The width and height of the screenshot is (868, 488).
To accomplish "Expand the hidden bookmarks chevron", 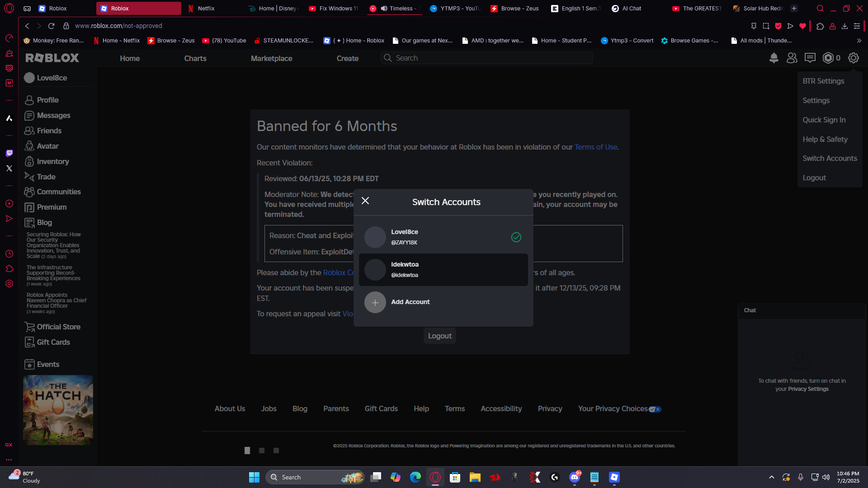I will [859, 41].
